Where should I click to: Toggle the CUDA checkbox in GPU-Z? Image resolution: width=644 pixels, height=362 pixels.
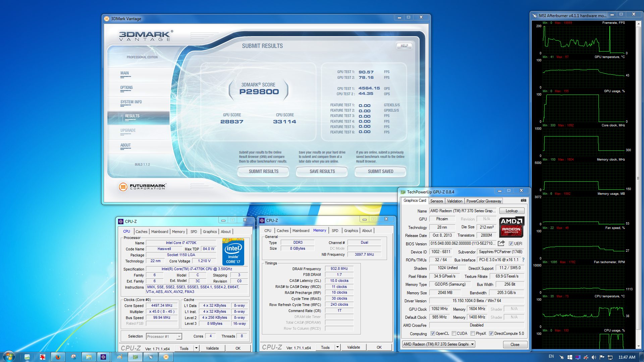coord(454,334)
